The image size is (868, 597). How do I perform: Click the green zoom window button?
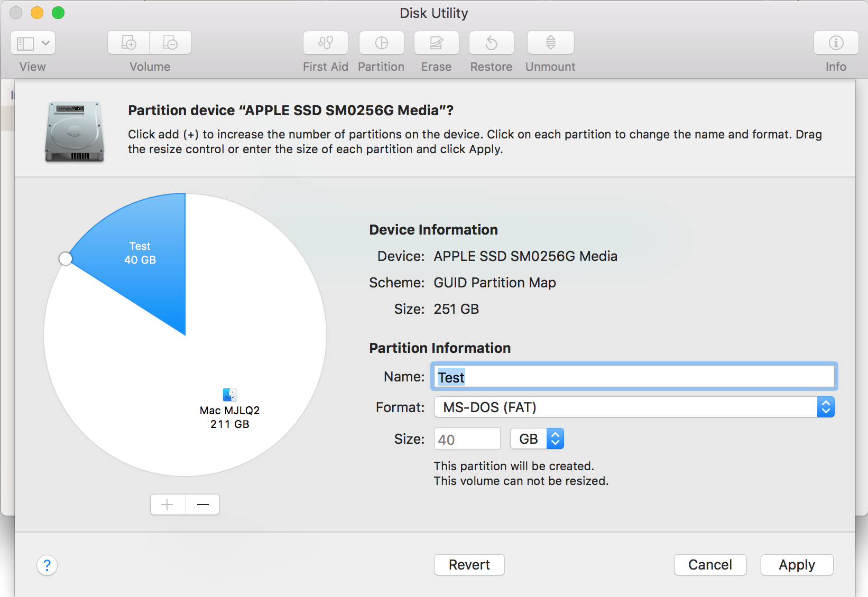click(58, 13)
